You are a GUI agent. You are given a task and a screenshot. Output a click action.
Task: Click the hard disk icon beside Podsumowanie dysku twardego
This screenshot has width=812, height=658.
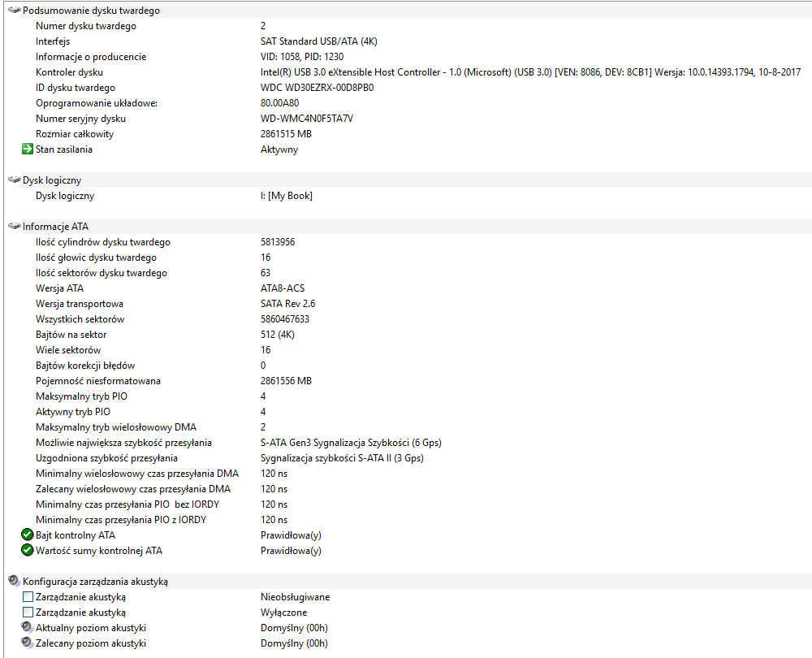click(x=15, y=10)
